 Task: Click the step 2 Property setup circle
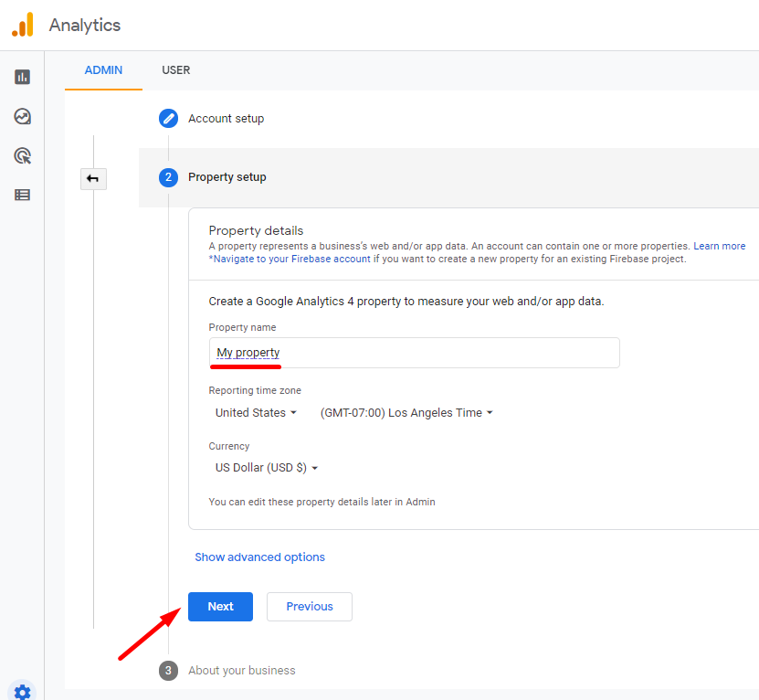168,177
